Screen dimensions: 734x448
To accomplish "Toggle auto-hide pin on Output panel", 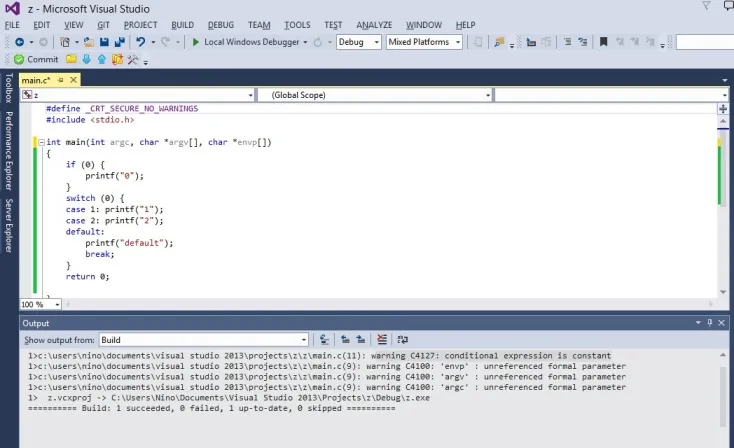I will (710, 323).
